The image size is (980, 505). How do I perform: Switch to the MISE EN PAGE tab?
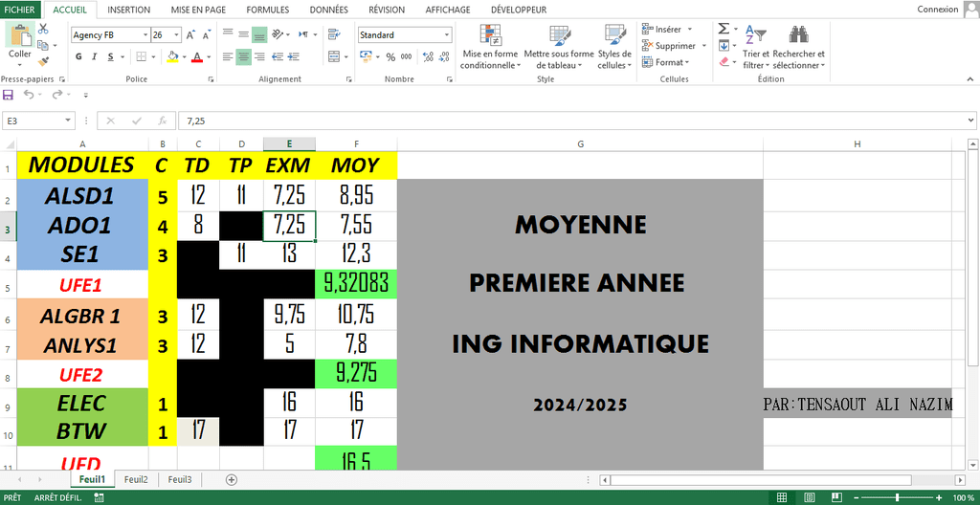[x=198, y=10]
